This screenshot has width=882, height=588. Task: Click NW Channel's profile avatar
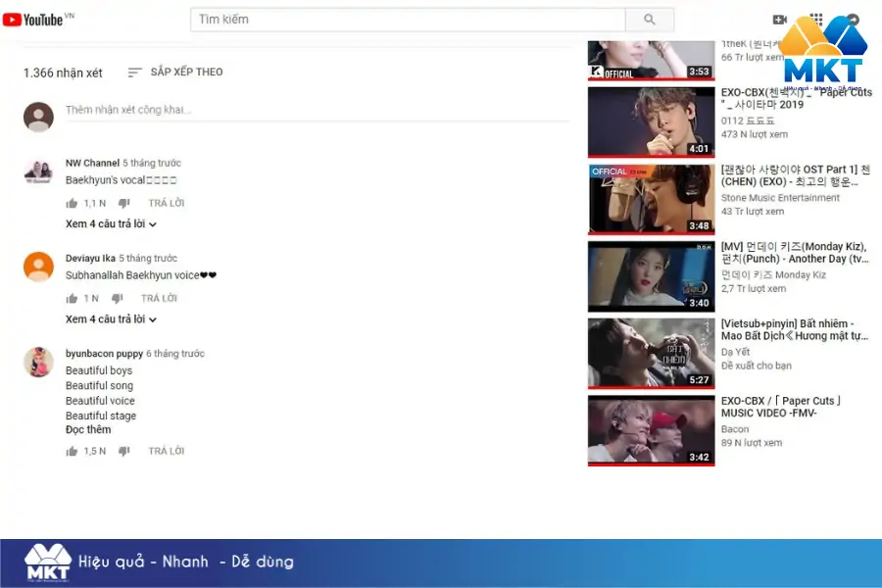pos(38,172)
